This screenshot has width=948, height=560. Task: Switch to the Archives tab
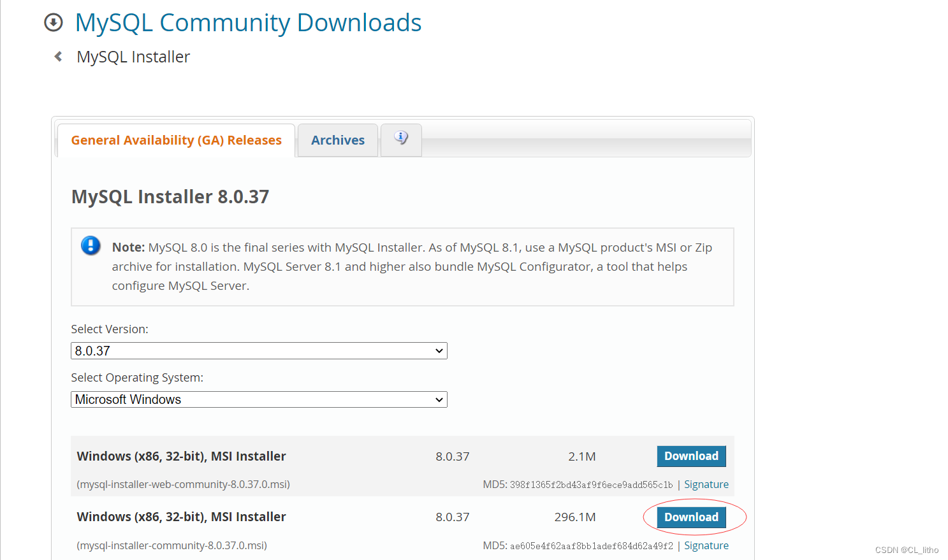(x=338, y=140)
